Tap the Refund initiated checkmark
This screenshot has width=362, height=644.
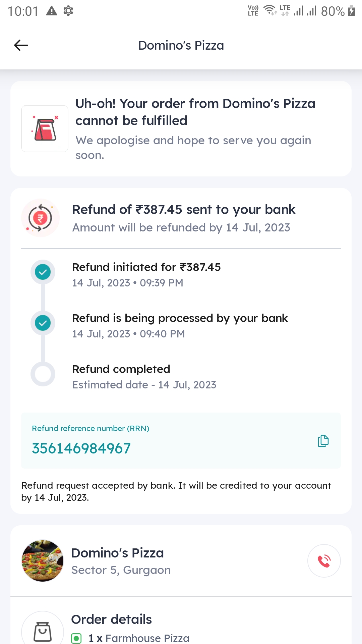43,272
